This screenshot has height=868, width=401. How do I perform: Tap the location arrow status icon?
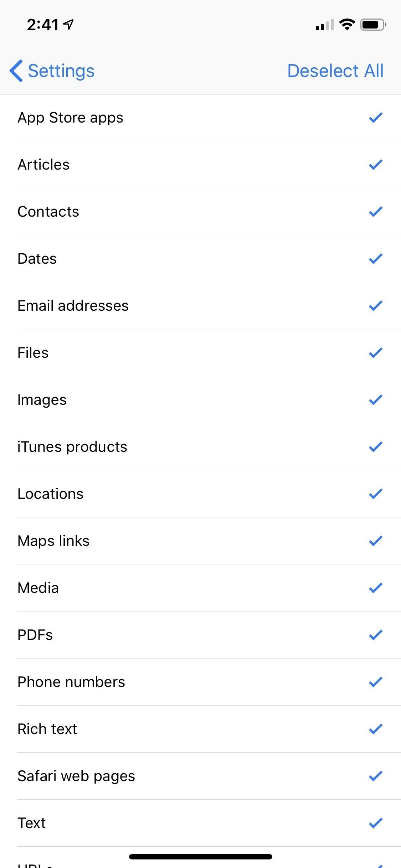[68, 24]
